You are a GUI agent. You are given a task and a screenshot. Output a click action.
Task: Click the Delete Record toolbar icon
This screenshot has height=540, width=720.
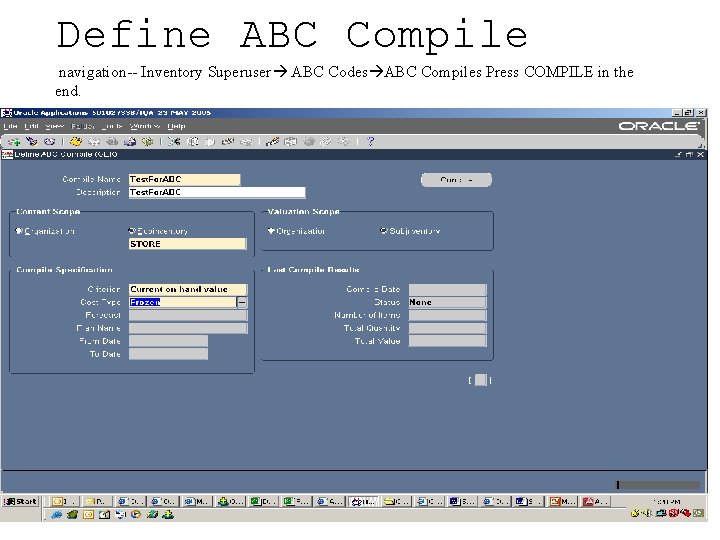coord(246,142)
